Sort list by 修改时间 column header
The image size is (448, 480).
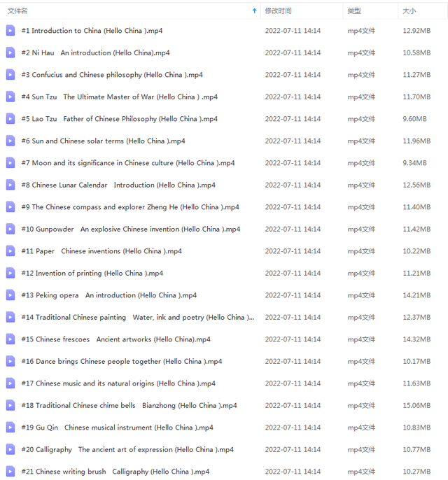click(278, 11)
